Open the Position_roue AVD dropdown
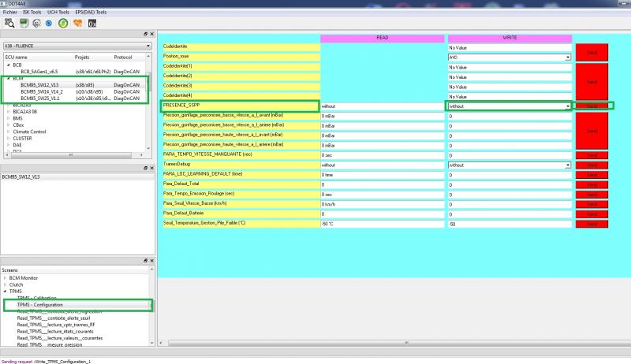The width and height of the screenshot is (631, 364). coord(567,58)
